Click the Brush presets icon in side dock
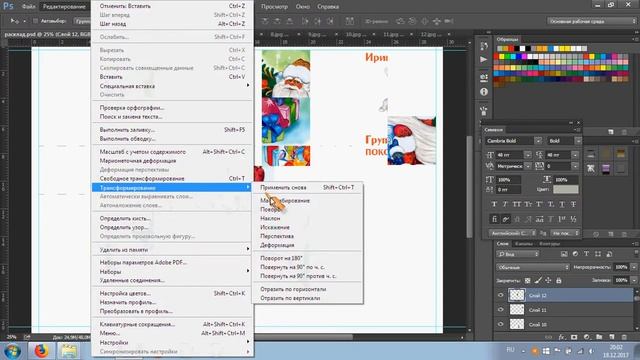The width and height of the screenshot is (640, 360). [x=484, y=110]
